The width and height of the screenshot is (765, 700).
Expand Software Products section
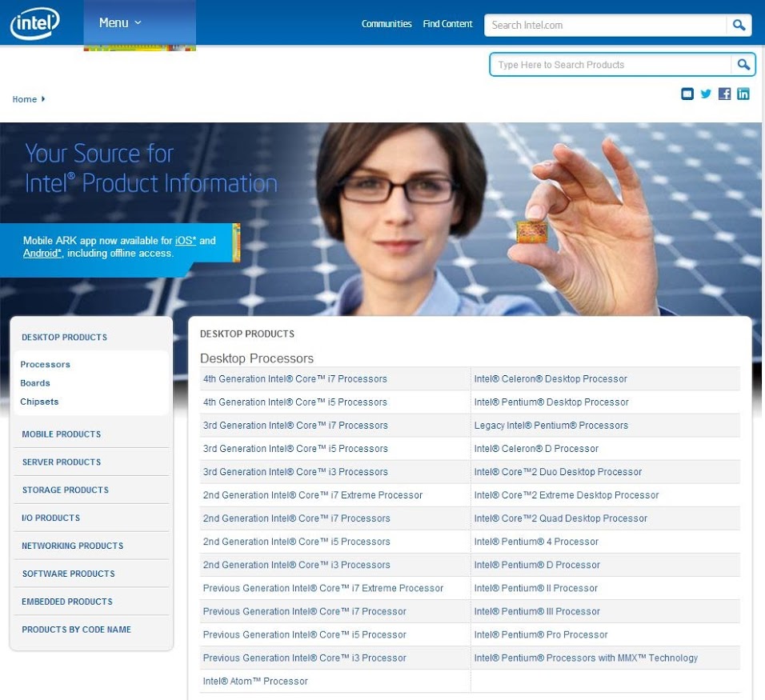click(68, 574)
